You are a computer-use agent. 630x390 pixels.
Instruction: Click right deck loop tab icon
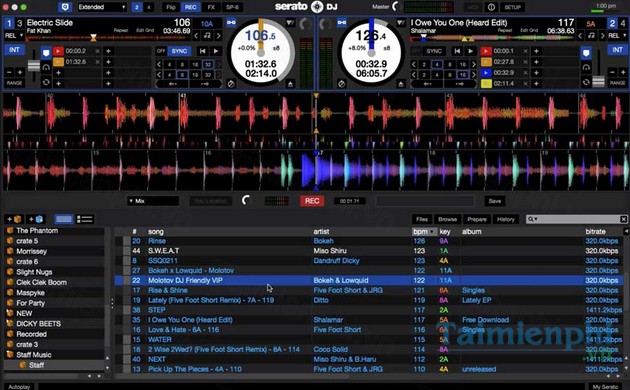pos(586,82)
